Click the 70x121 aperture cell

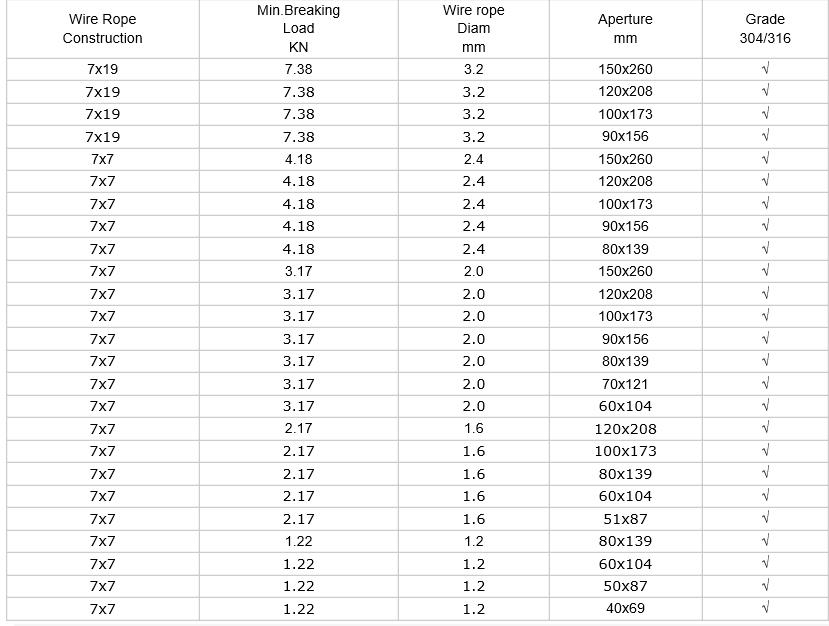(x=625, y=384)
